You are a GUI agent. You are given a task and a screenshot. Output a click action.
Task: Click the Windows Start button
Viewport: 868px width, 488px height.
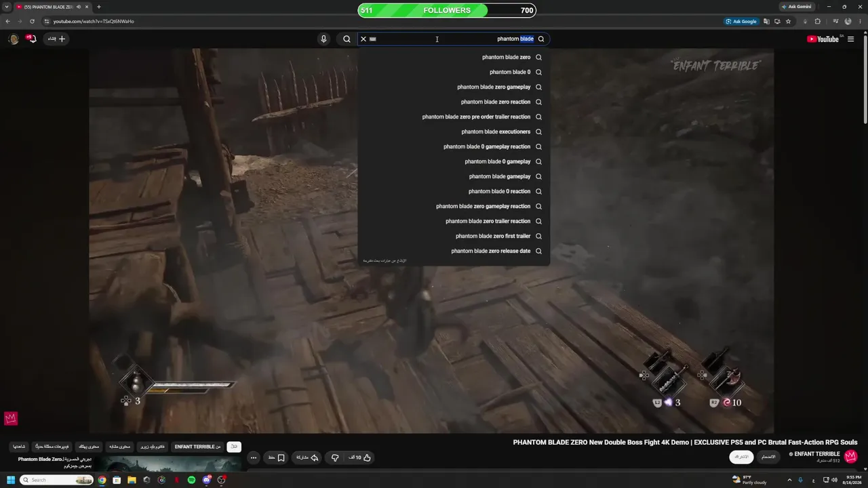pos(11,480)
